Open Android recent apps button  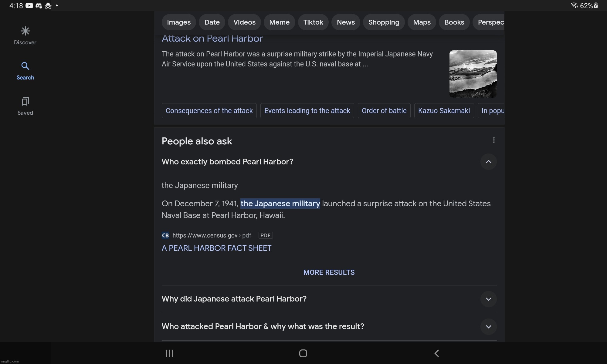pyautogui.click(x=169, y=353)
